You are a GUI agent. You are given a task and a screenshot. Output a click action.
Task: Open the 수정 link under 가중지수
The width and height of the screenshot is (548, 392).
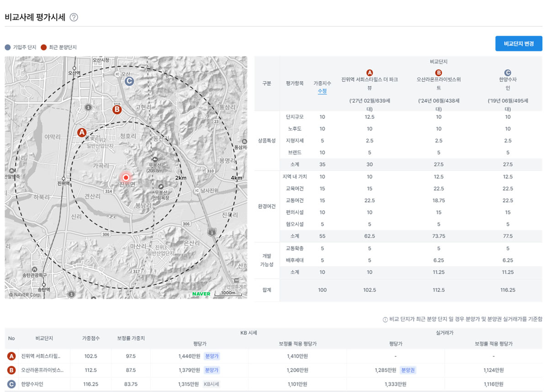point(322,91)
